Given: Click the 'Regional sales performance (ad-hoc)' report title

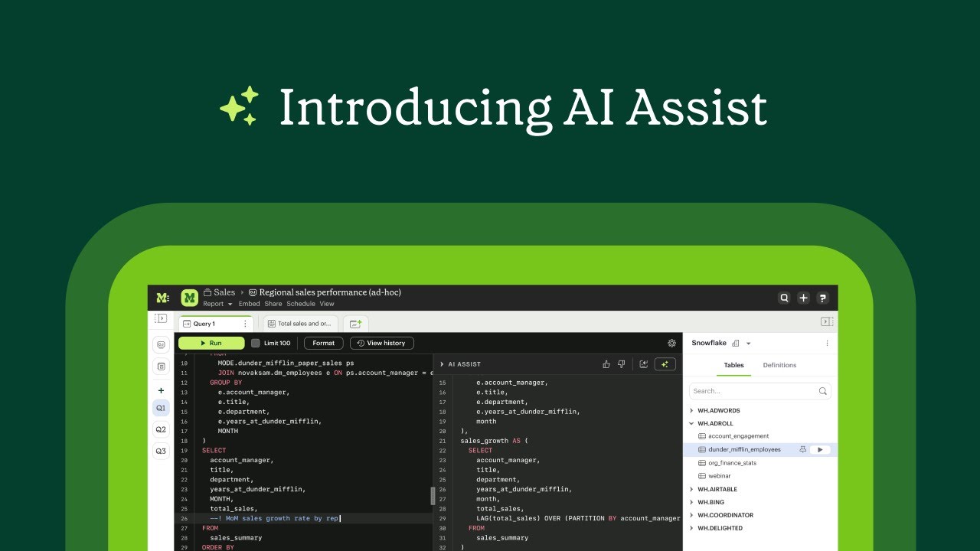Looking at the screenshot, I should (x=330, y=292).
